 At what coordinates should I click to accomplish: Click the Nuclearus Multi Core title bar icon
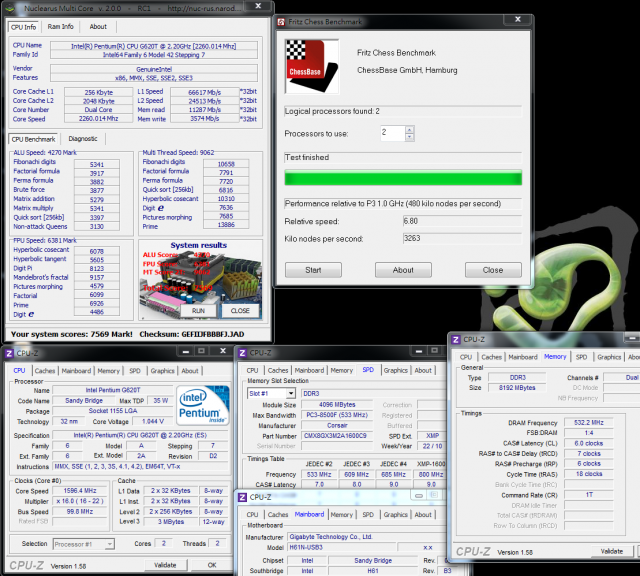pyautogui.click(x=10, y=8)
